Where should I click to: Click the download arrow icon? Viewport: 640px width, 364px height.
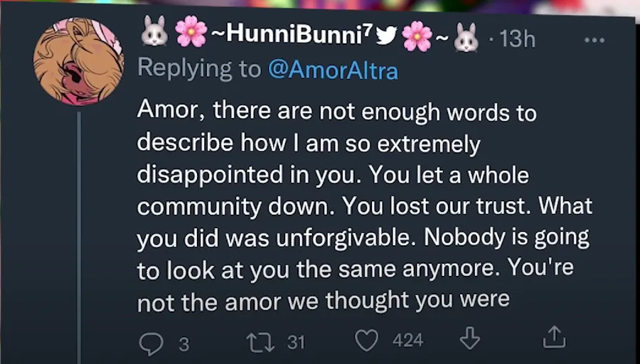(x=470, y=341)
